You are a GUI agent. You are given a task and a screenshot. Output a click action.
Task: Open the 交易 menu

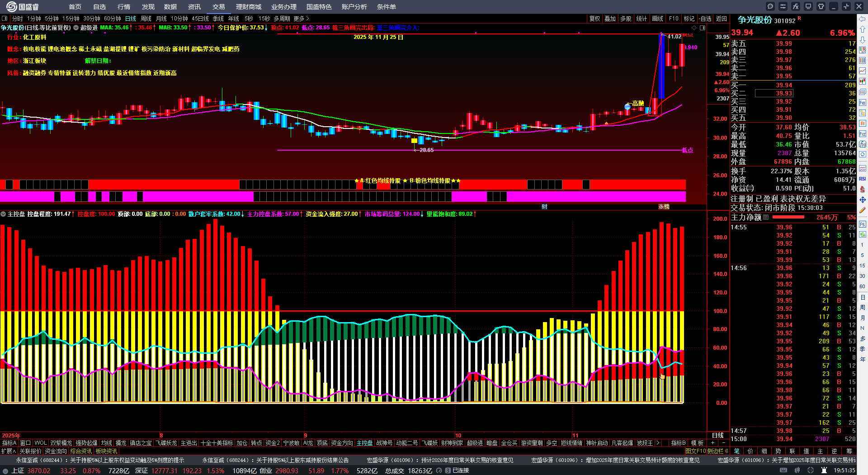coord(219,7)
